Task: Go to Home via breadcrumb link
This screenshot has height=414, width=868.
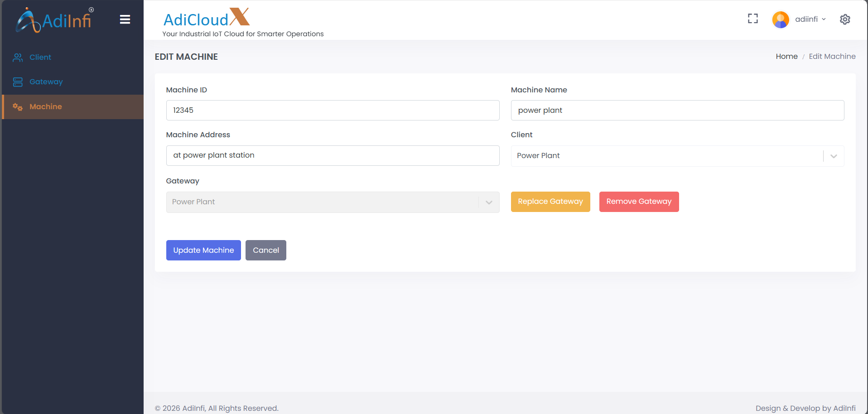Action: tap(786, 57)
